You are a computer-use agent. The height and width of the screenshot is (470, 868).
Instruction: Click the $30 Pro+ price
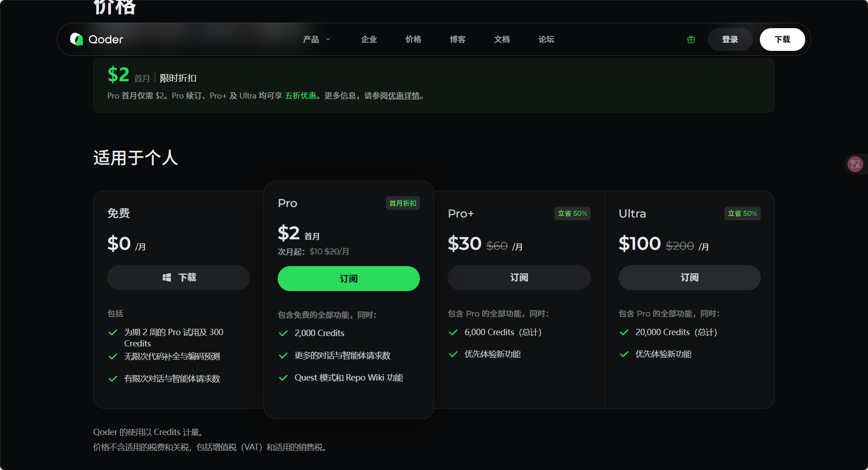pos(464,244)
